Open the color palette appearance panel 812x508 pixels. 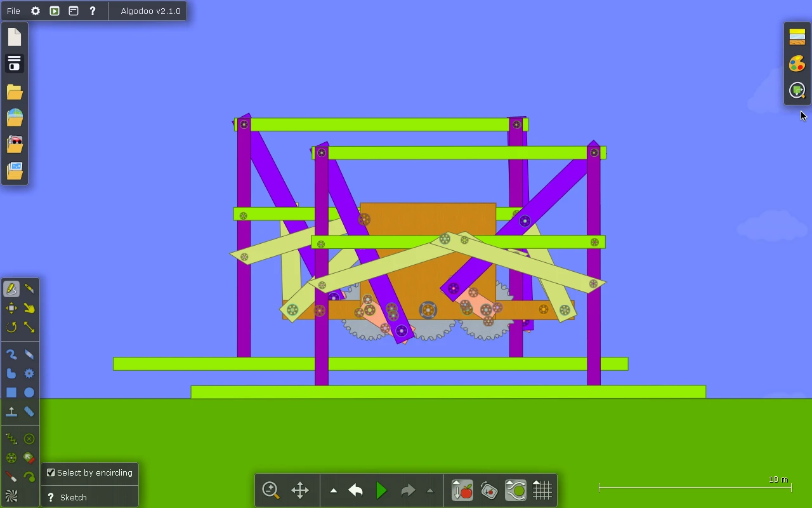pyautogui.click(x=797, y=63)
